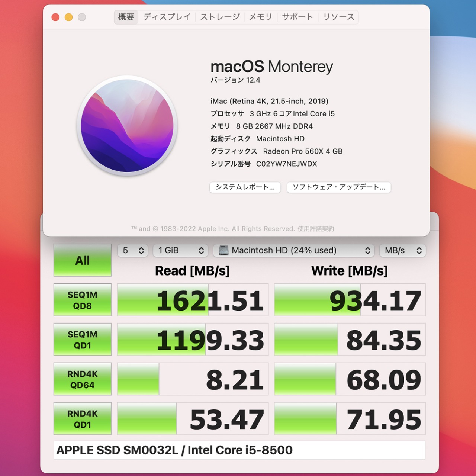Click the システムレポート button
476x476 pixels.
[245, 187]
